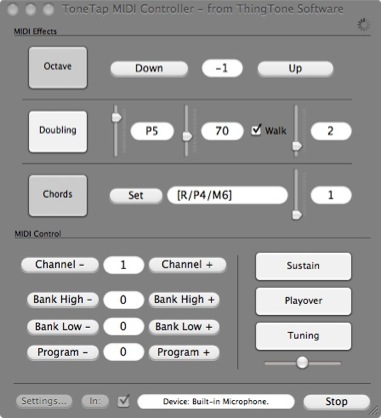Decrease MIDI channel with Channel -
Viewport: 381px width, 418px height.
tap(60, 265)
